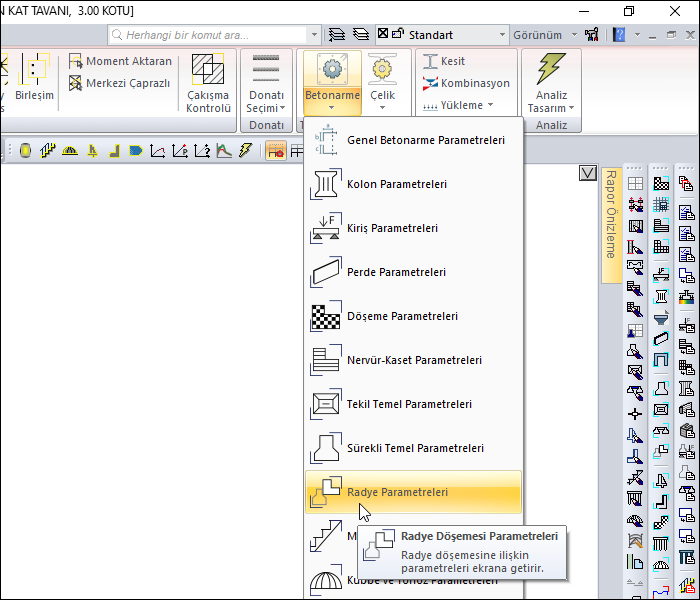Open the Görünüm menu

pyautogui.click(x=537, y=35)
